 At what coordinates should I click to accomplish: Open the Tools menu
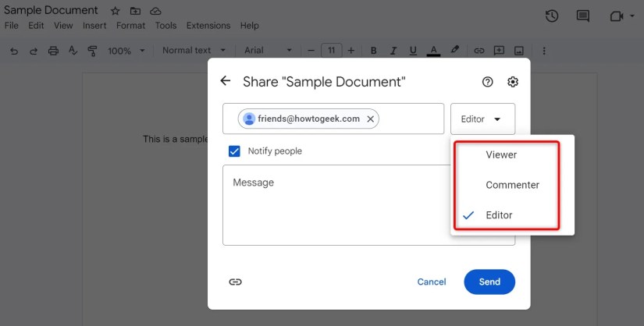coord(165,26)
